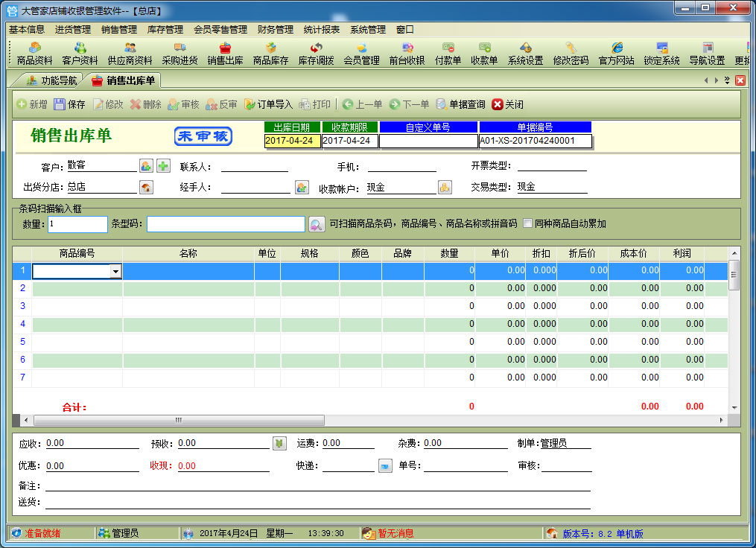Screen dimensions: 756x548
Task: Click the barcode search magnifier icon
Action: coord(316,224)
